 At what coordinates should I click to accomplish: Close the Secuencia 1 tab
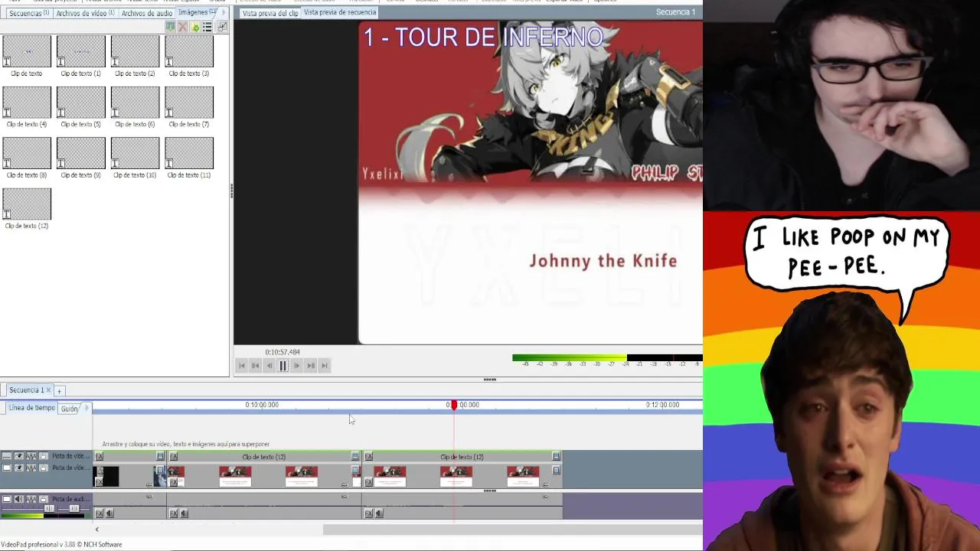click(47, 390)
